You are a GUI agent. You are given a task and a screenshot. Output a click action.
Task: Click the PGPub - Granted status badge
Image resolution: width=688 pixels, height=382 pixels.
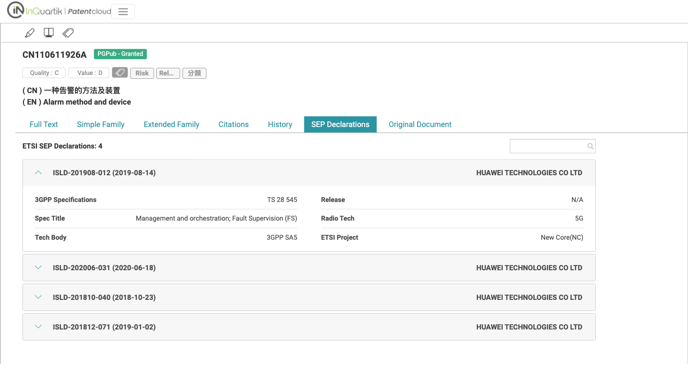[120, 54]
